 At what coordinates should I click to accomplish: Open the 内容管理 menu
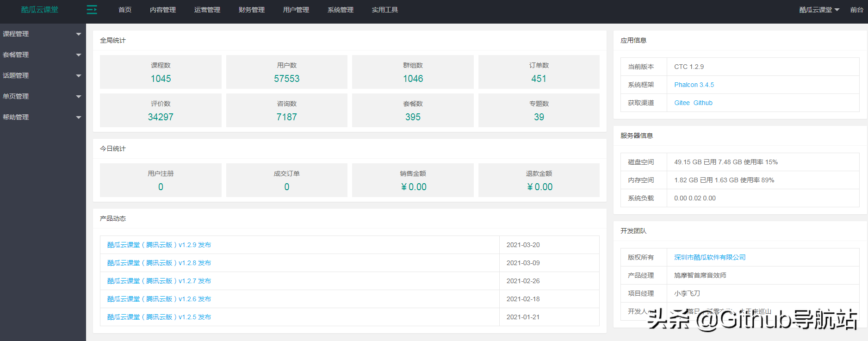point(163,10)
